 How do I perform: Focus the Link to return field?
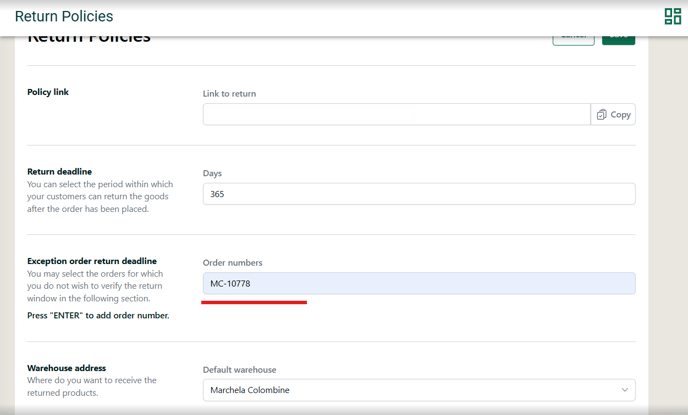point(396,115)
